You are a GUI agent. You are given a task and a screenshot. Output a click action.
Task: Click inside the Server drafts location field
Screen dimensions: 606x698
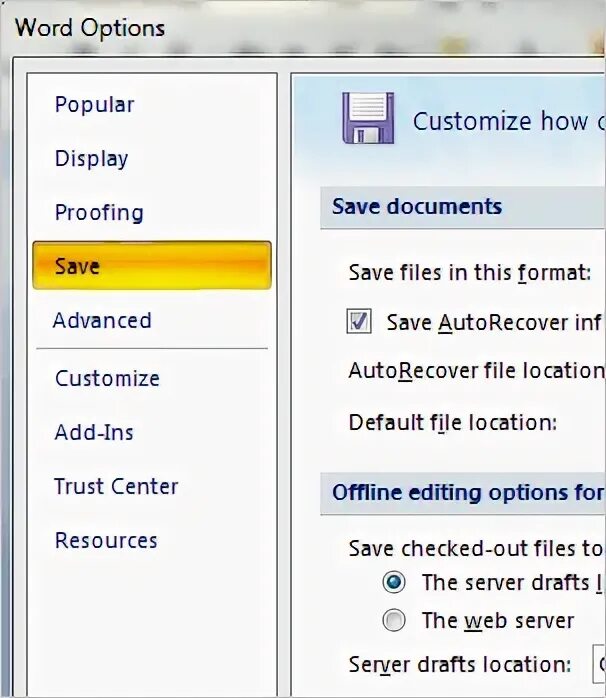coord(599,664)
